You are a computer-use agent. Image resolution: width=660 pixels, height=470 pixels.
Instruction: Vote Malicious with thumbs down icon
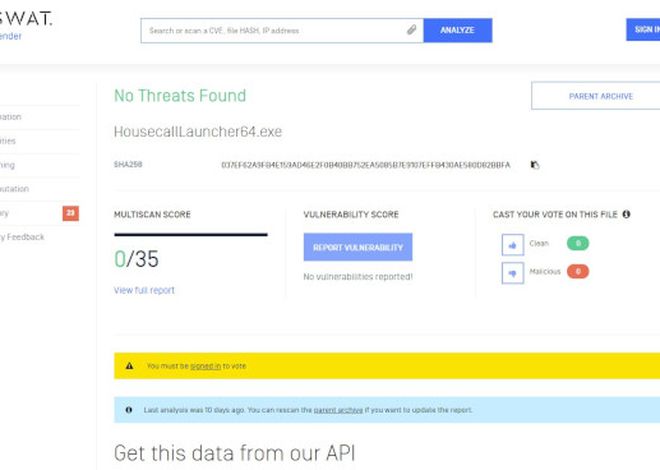(513, 273)
